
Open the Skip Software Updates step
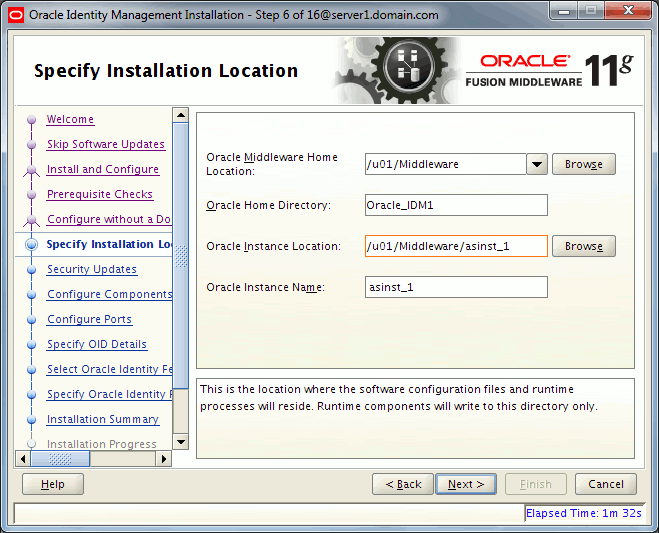pos(105,144)
